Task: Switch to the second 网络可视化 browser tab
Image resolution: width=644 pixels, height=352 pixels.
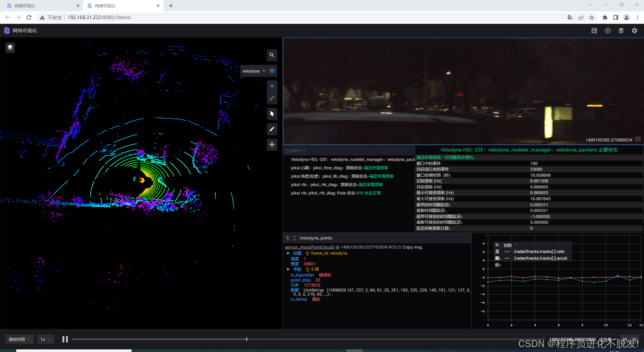Action: pyautogui.click(x=121, y=5)
